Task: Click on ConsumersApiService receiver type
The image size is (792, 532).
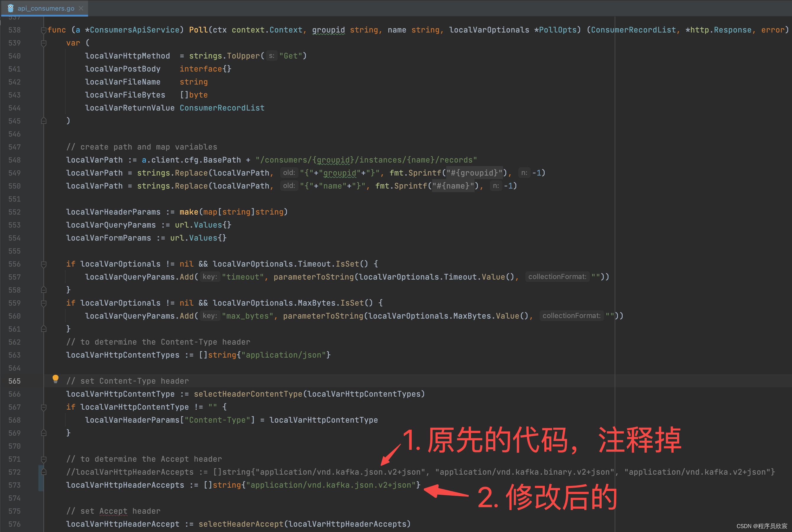Action: (x=134, y=30)
